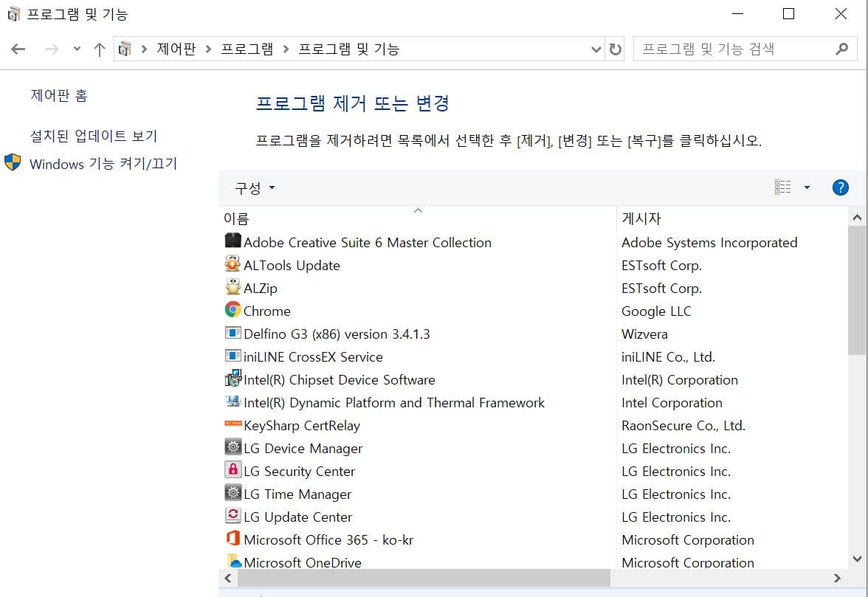The height and width of the screenshot is (597, 868).
Task: Click Wizvera publisher cell
Action: [644, 334]
